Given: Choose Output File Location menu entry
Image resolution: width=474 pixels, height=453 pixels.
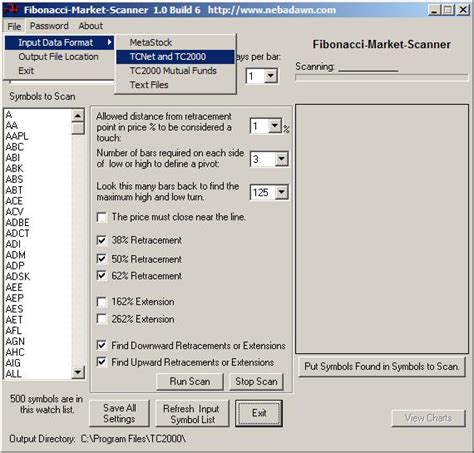Looking at the screenshot, I should click(x=58, y=57).
